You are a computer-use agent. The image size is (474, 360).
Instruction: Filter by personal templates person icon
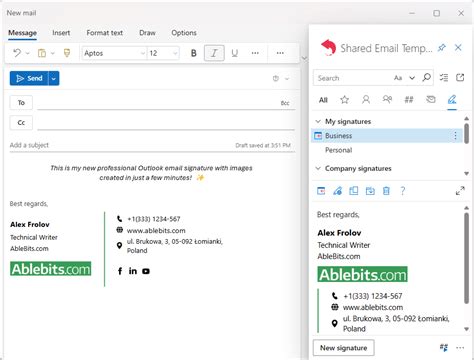[x=366, y=99]
